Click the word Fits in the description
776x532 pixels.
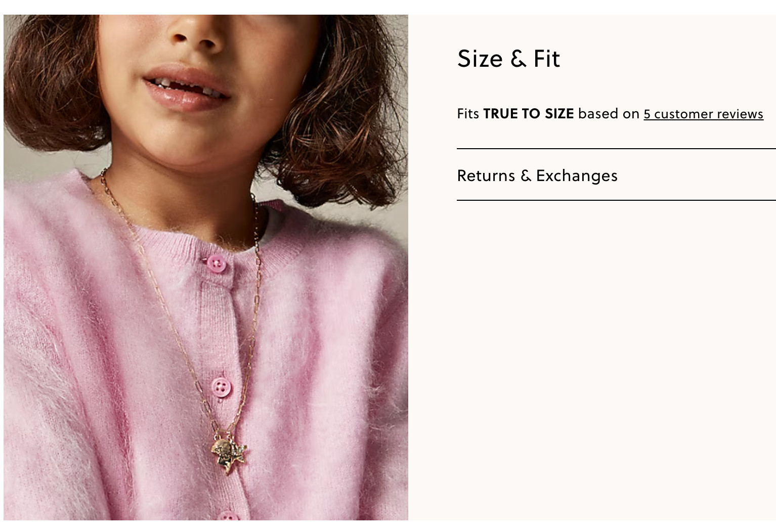(468, 114)
